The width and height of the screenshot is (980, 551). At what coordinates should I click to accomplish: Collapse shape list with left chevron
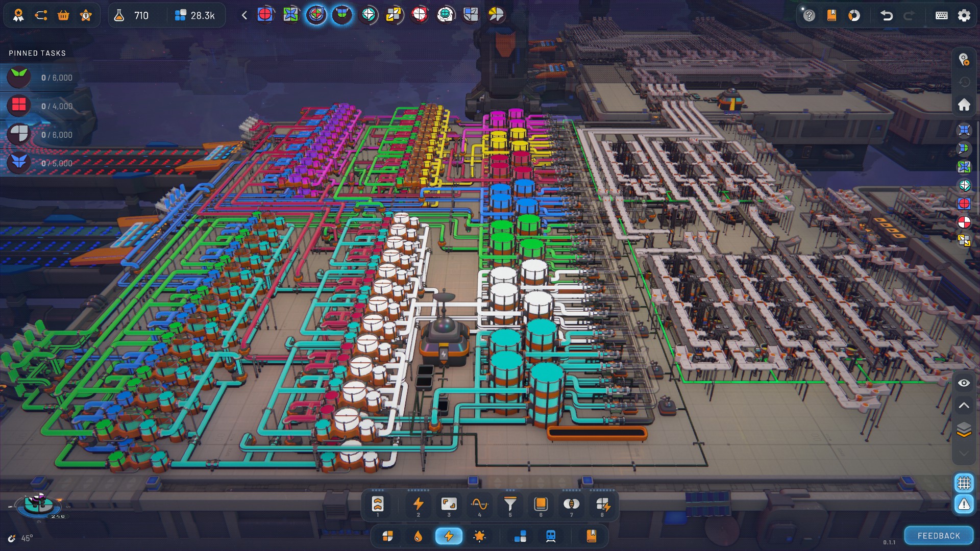point(244,15)
